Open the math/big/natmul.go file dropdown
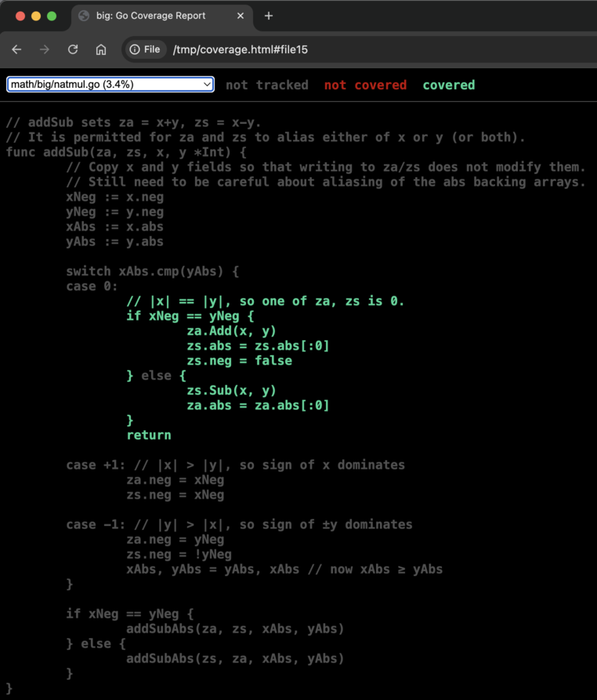The height and width of the screenshot is (700, 597). coord(110,85)
